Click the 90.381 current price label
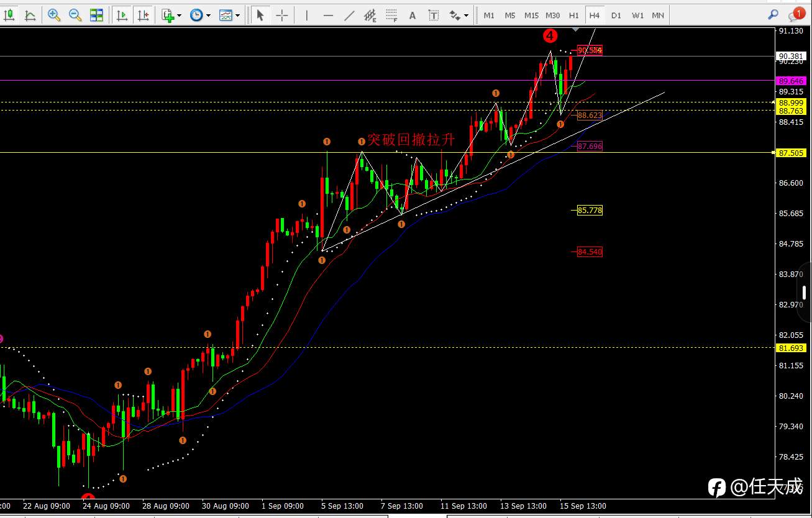This screenshot has height=518, width=812. point(791,56)
